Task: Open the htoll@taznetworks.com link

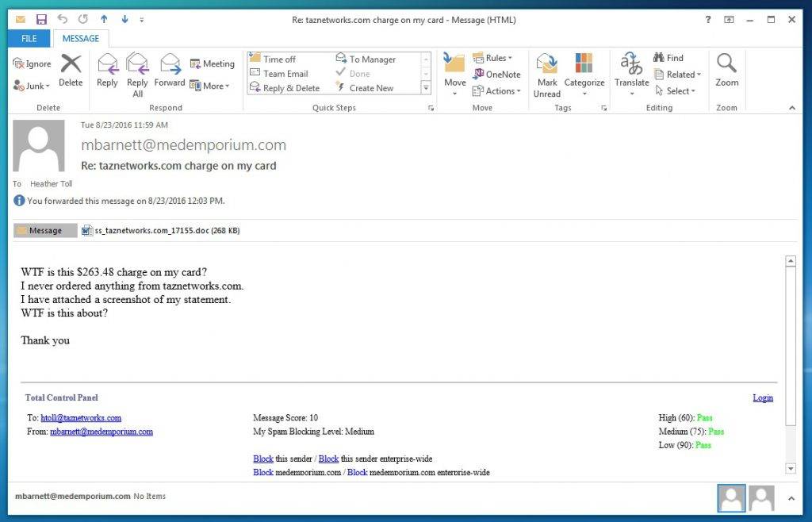Action: pos(81,418)
